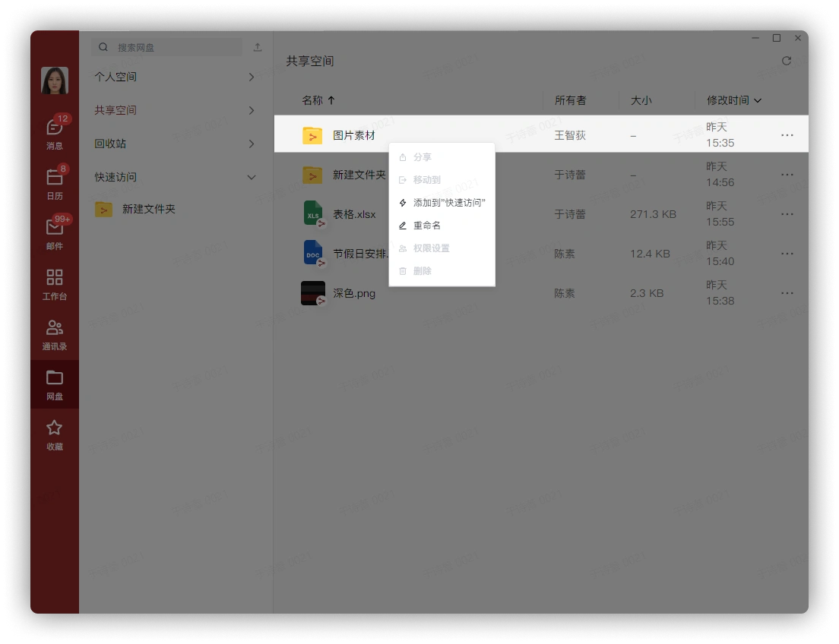Viewport: 839px width, 644px height.
Task: Open the Calendar (日历) sidebar icon
Action: (x=55, y=182)
